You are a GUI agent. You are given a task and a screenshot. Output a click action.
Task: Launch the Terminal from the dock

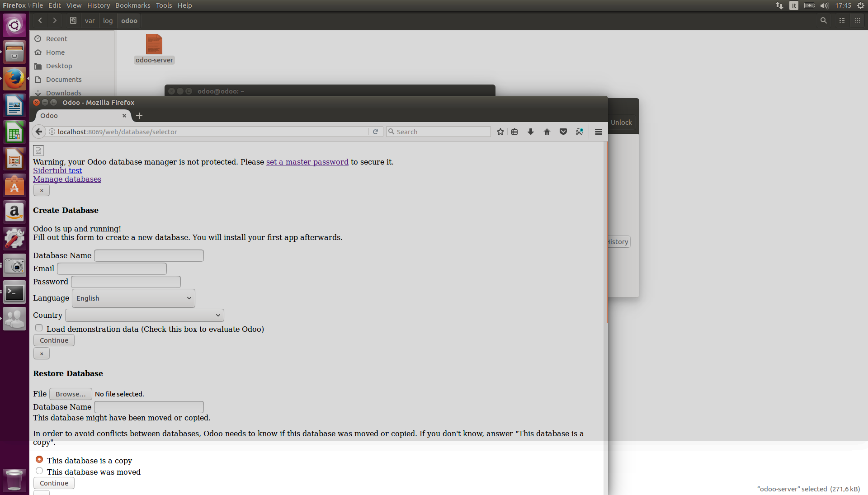point(14,292)
